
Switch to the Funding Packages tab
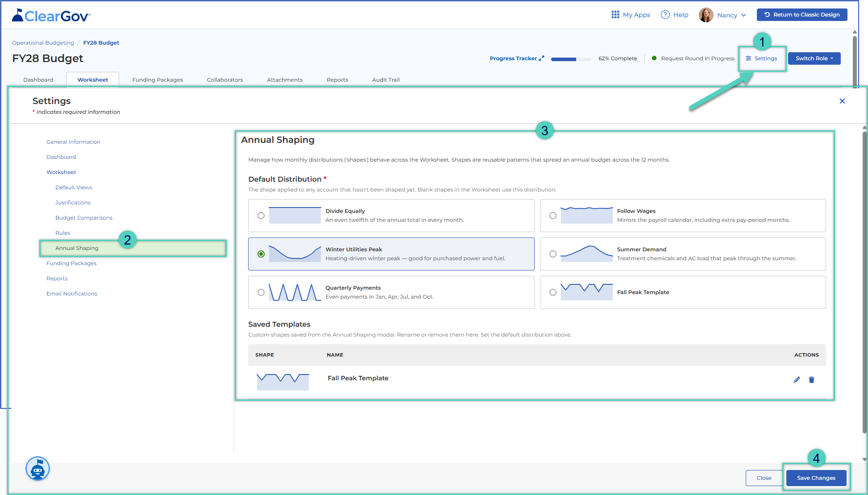(158, 80)
